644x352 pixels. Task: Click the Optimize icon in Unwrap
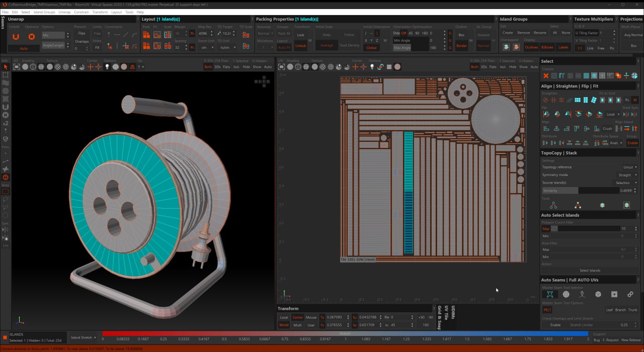(32, 37)
